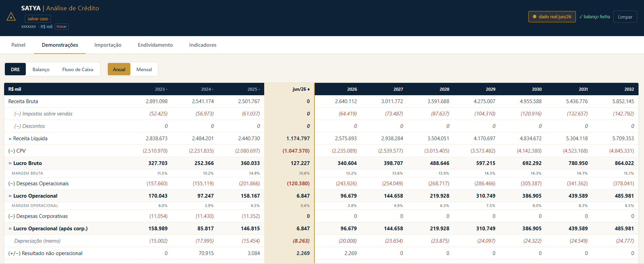The height and width of the screenshot is (264, 644).
Task: Open the Painel tab
Action: tap(18, 45)
